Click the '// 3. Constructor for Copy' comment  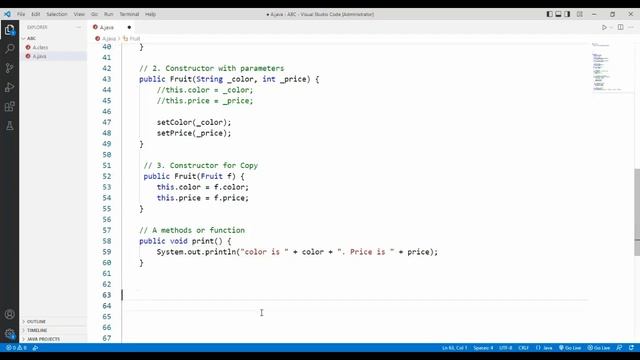[x=200, y=165]
